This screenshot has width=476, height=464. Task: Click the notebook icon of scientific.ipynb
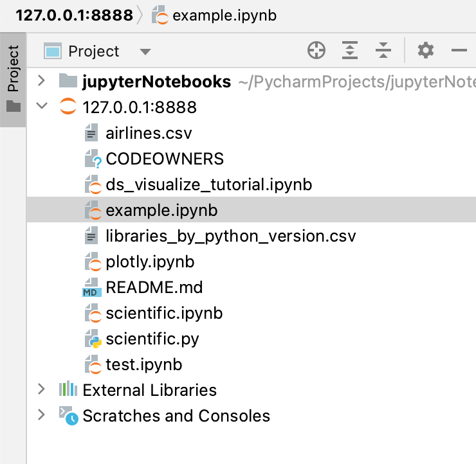point(93,313)
